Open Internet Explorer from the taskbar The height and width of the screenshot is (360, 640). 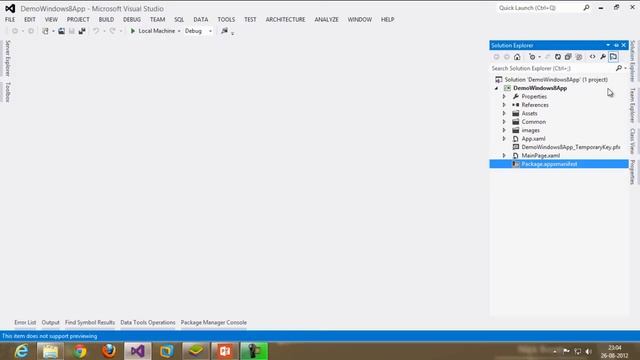pos(21,351)
